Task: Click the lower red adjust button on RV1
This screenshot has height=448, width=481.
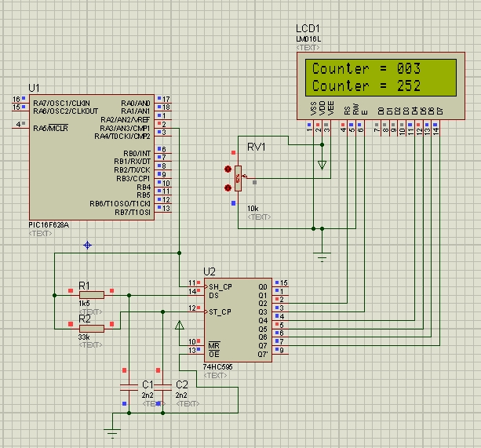Action: pyautogui.click(x=229, y=188)
